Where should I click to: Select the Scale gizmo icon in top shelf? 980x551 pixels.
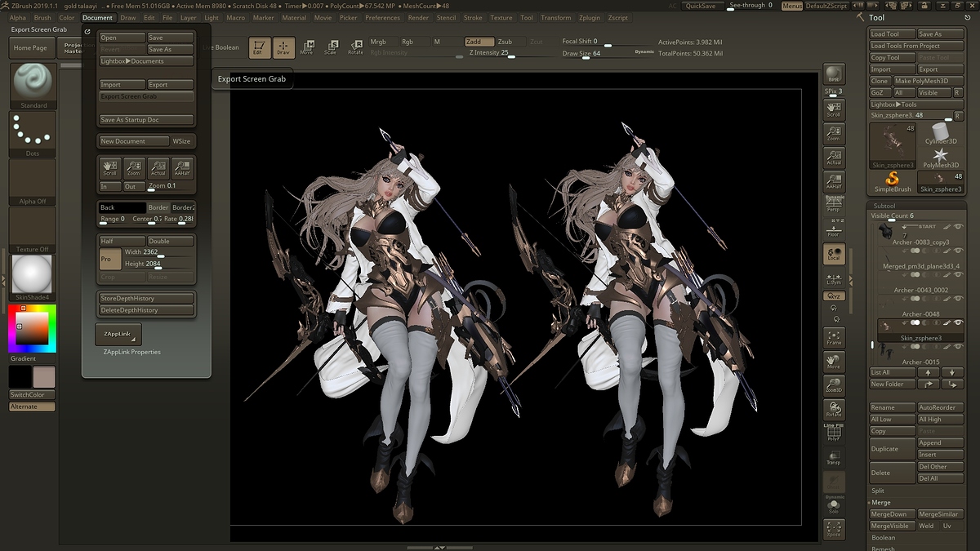tap(331, 47)
